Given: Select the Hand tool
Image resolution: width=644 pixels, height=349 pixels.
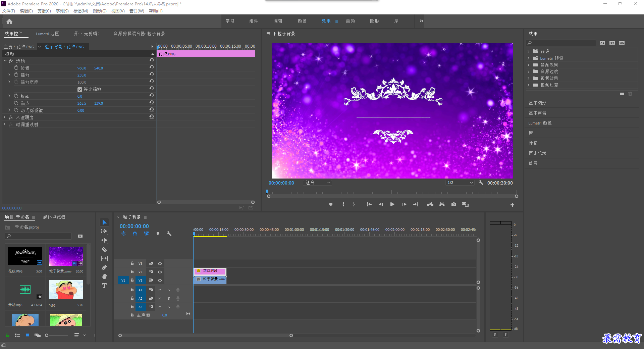Looking at the screenshot, I should [104, 277].
